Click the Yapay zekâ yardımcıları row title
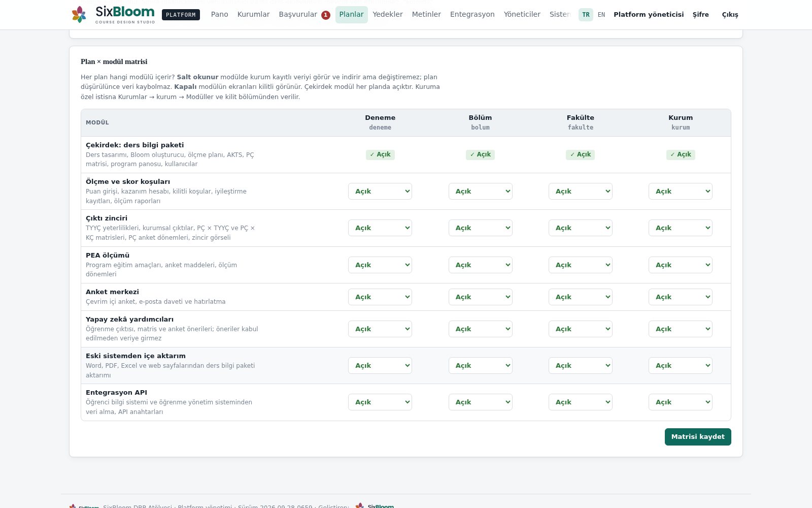The image size is (812, 508). pyautogui.click(x=130, y=320)
